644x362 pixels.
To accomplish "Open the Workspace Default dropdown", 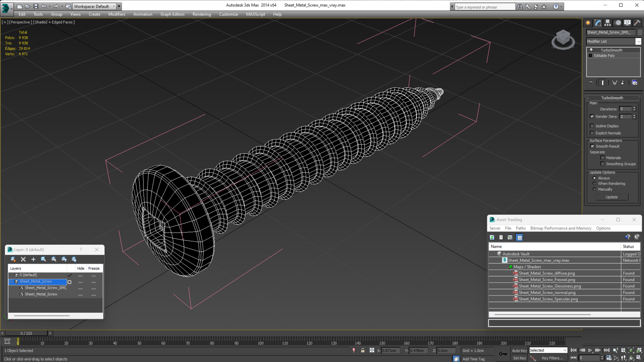I will [95, 6].
